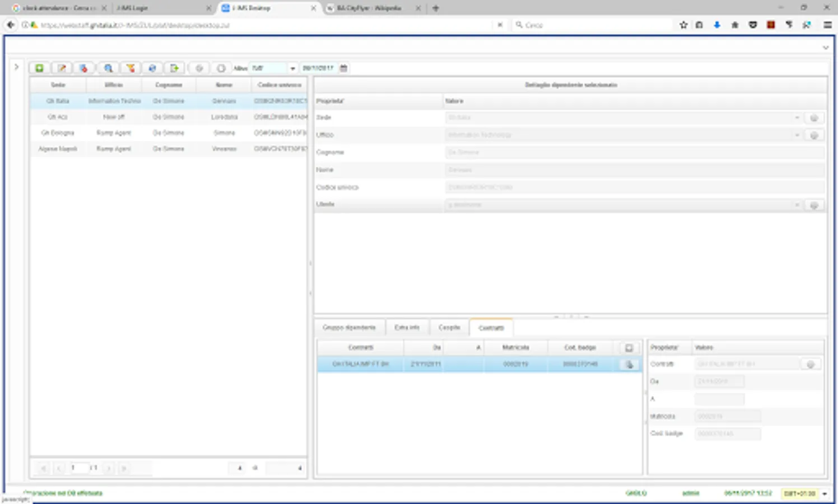
Task: Click the edit pencil toolbar icon
Action: (x=62, y=68)
